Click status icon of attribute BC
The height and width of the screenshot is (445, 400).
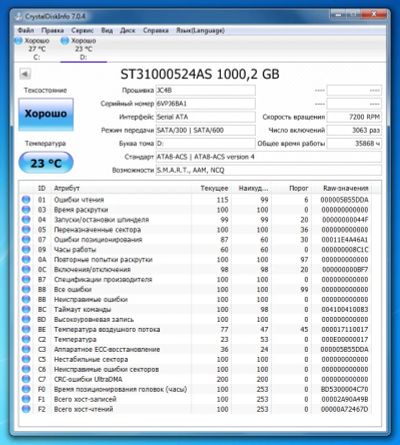point(26,309)
